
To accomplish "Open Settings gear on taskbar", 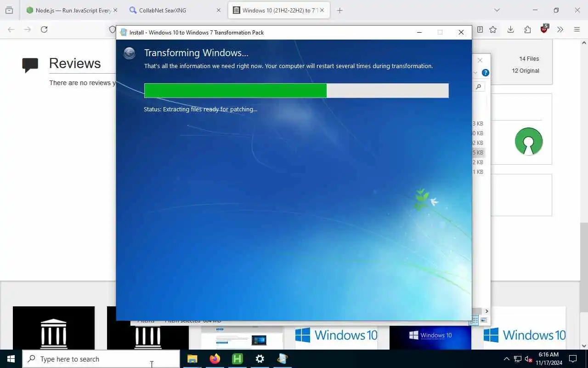I will click(x=260, y=359).
